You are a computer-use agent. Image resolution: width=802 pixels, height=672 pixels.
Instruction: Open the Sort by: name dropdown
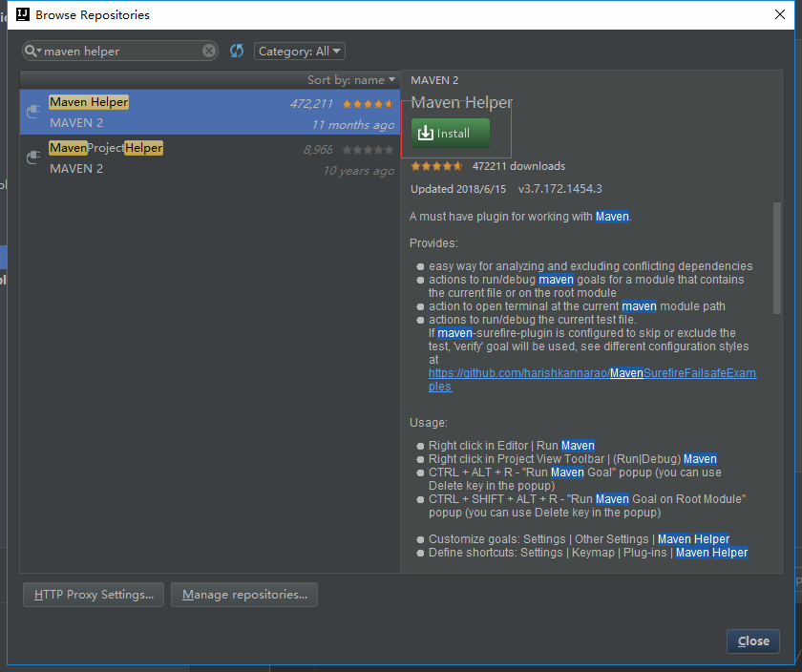pos(351,80)
